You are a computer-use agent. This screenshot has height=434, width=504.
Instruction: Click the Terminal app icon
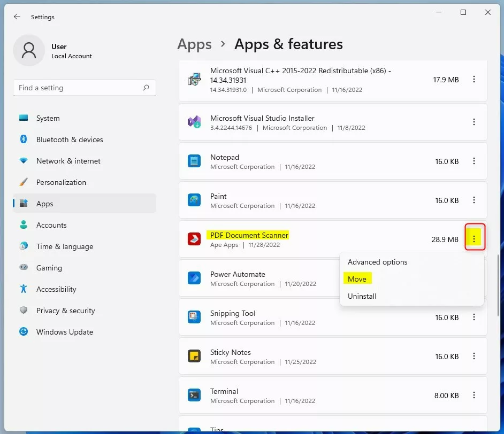(x=194, y=395)
